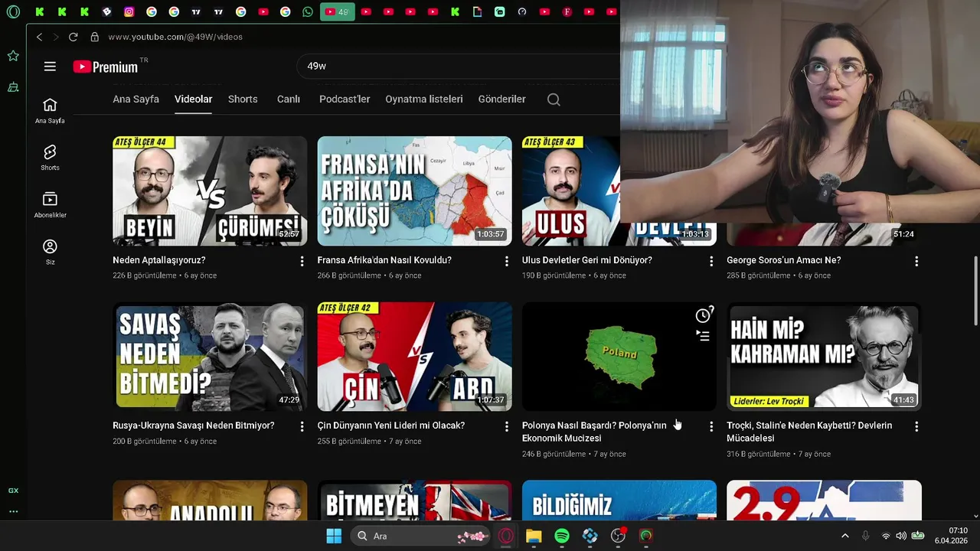Go back in browser history
The image size is (980, 551).
[x=39, y=37]
